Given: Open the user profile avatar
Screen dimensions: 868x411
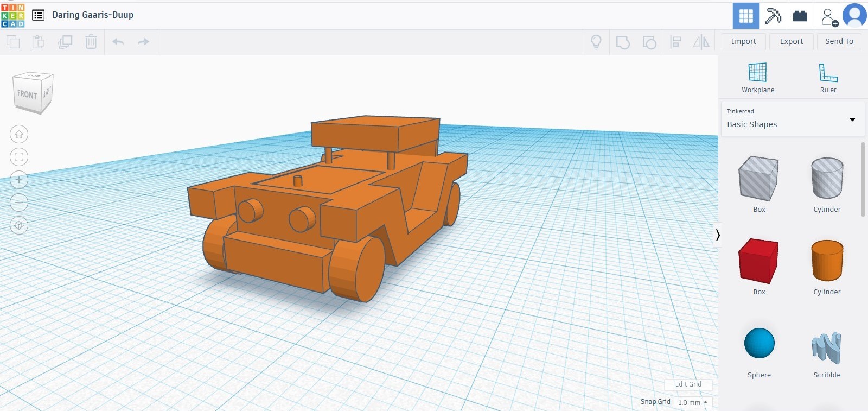Looking at the screenshot, I should 854,15.
